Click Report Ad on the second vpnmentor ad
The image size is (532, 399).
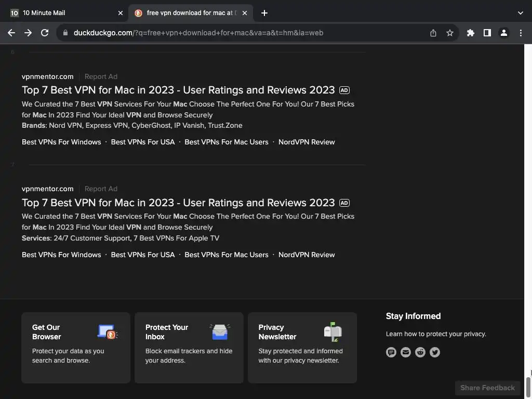[101, 189]
